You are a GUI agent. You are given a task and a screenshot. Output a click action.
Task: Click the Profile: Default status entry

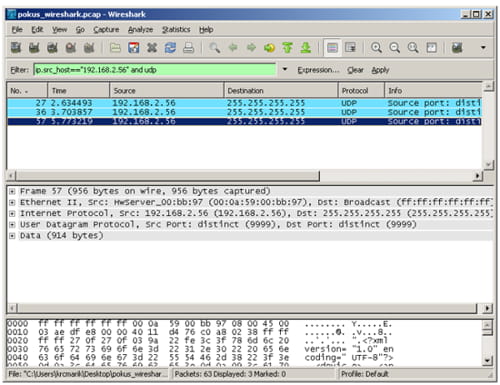[365, 374]
